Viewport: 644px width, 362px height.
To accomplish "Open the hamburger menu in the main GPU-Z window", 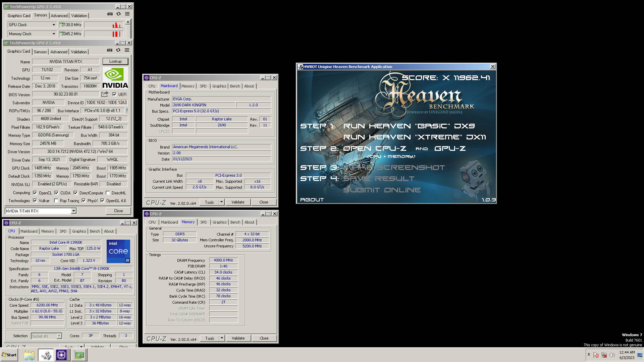I will [127, 50].
